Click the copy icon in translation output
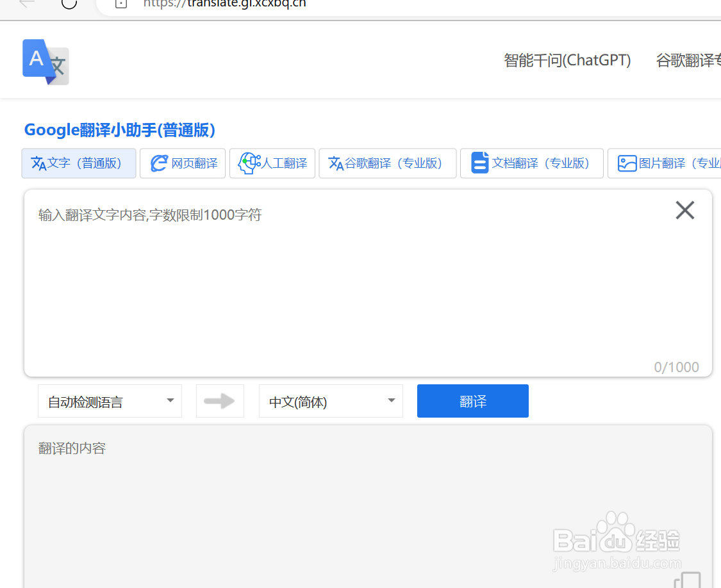The height and width of the screenshot is (588, 721). point(688,580)
